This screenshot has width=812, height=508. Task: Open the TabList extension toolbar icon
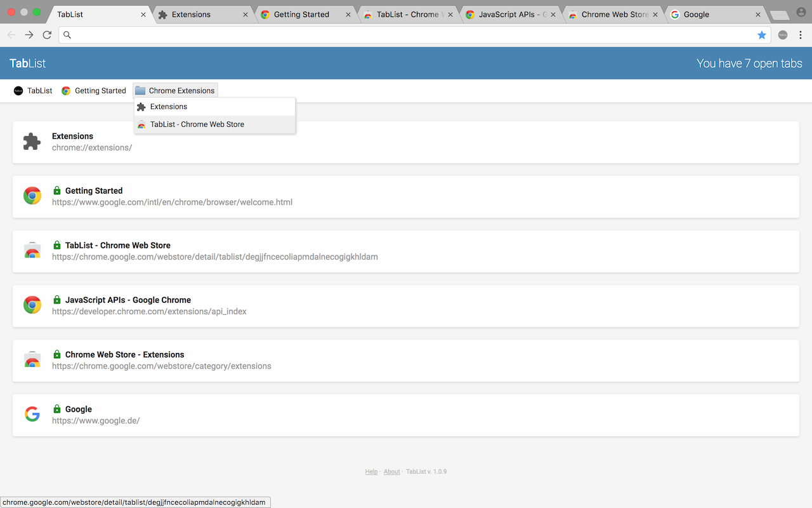783,35
